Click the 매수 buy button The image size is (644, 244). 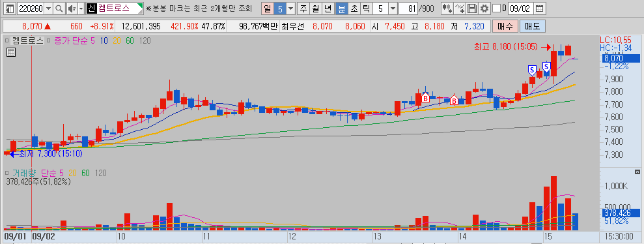[x=505, y=26]
